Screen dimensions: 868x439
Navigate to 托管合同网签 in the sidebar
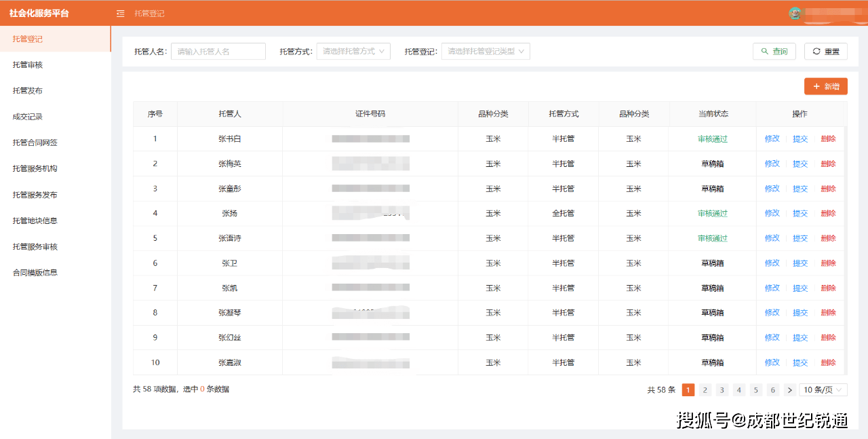coord(35,142)
